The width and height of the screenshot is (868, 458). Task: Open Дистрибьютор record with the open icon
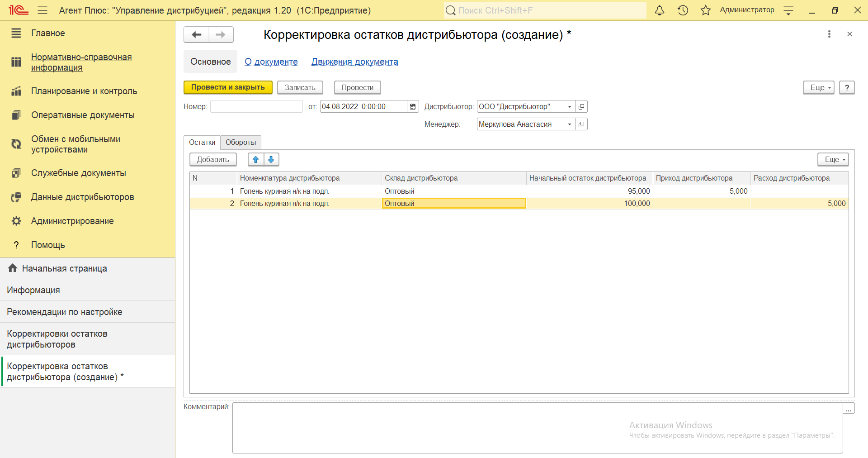tap(581, 106)
